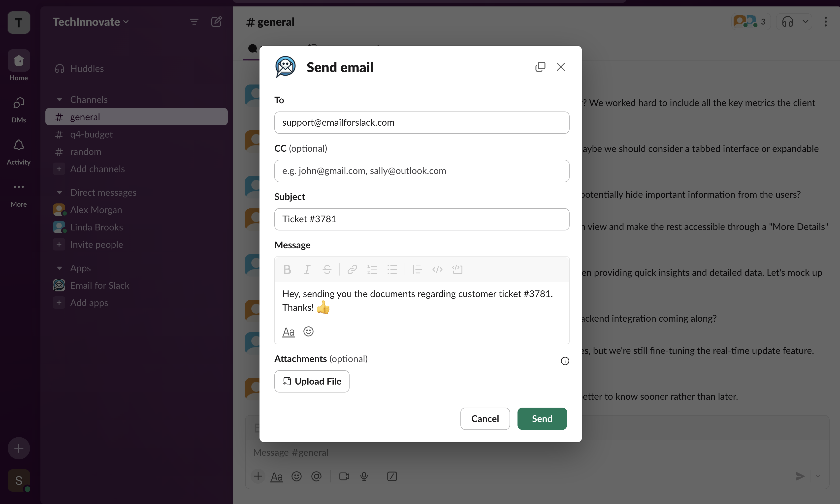Toggle bold formatting in the email message

click(x=287, y=270)
